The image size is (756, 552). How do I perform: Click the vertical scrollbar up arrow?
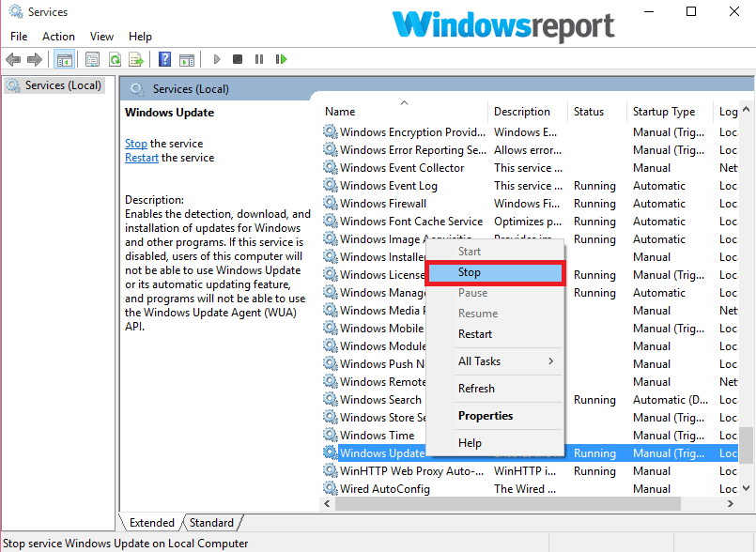tap(746, 110)
